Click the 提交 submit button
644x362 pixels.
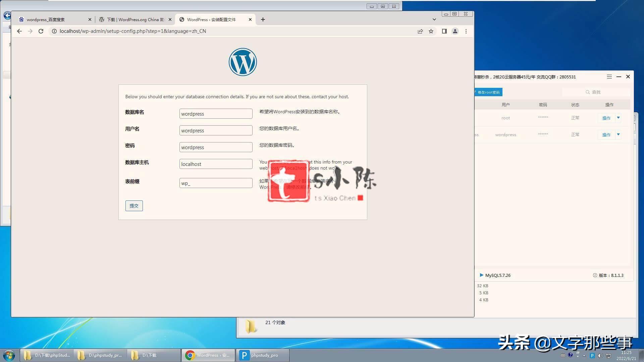(133, 205)
